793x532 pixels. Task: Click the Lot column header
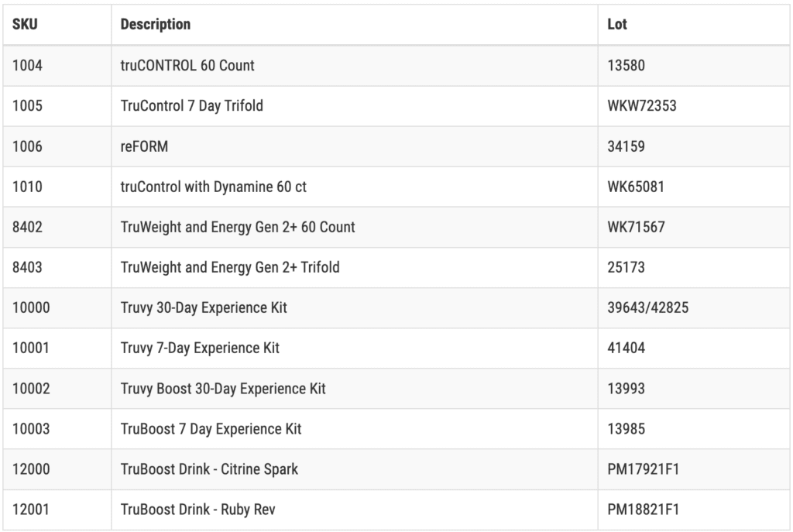(694, 24)
